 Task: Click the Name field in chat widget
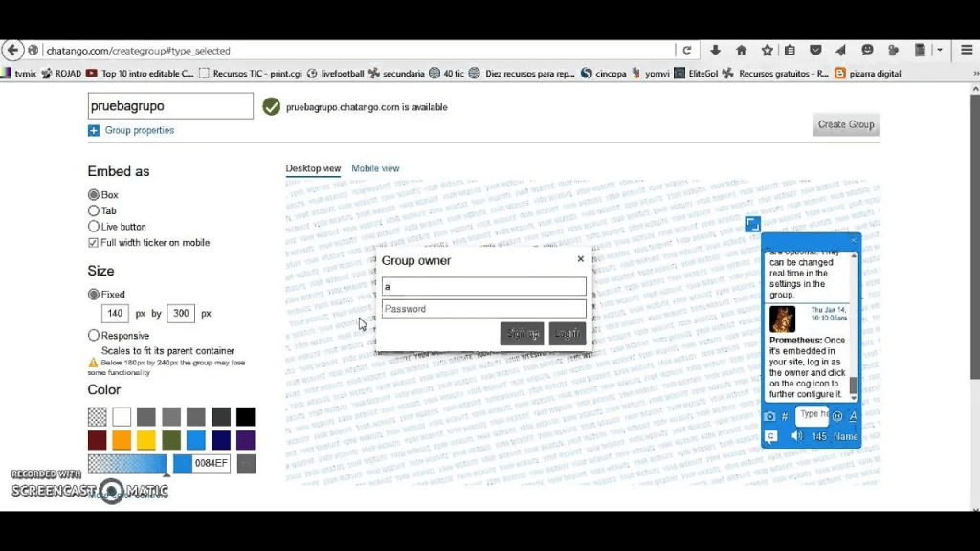(845, 436)
